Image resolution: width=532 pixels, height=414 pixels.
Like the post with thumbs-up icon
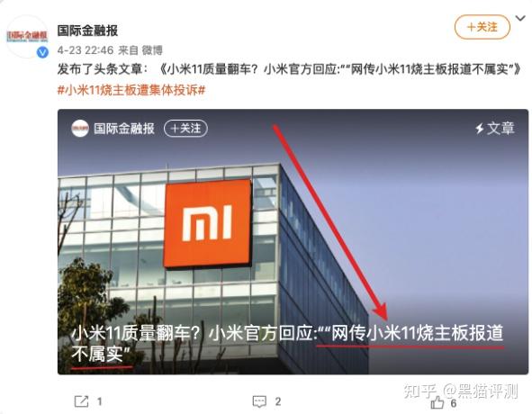437,403
